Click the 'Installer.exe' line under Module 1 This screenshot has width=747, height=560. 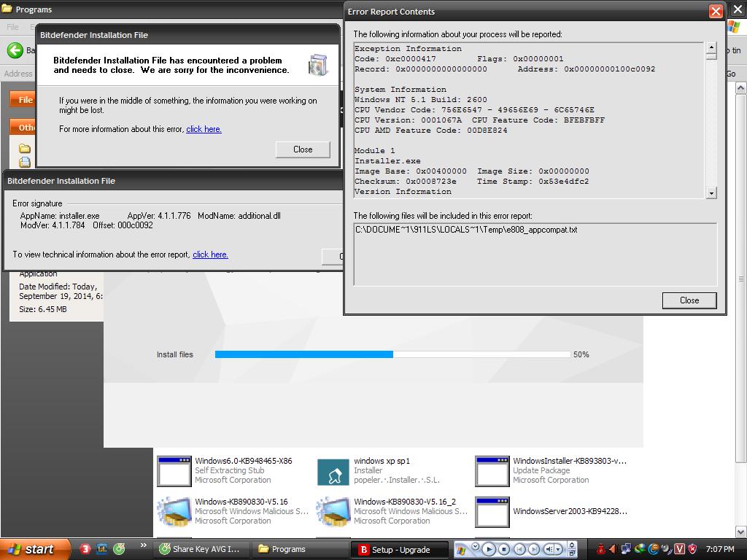pos(387,161)
